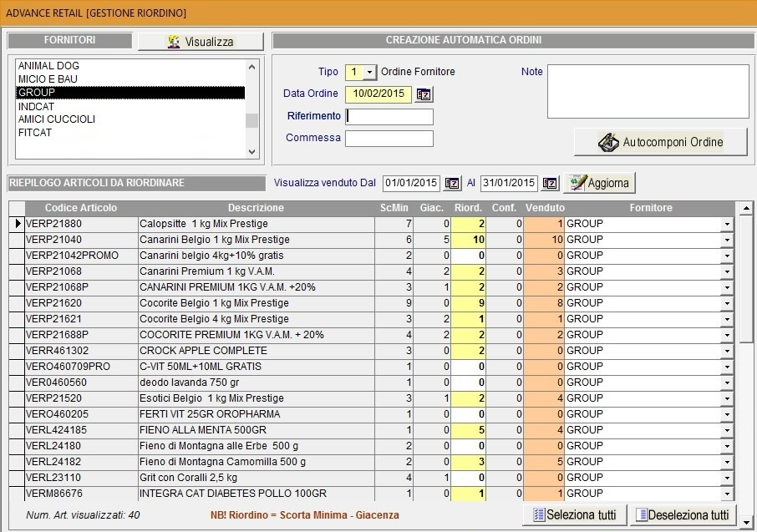Click Conf. column header
This screenshot has height=532, width=757.
504,208
